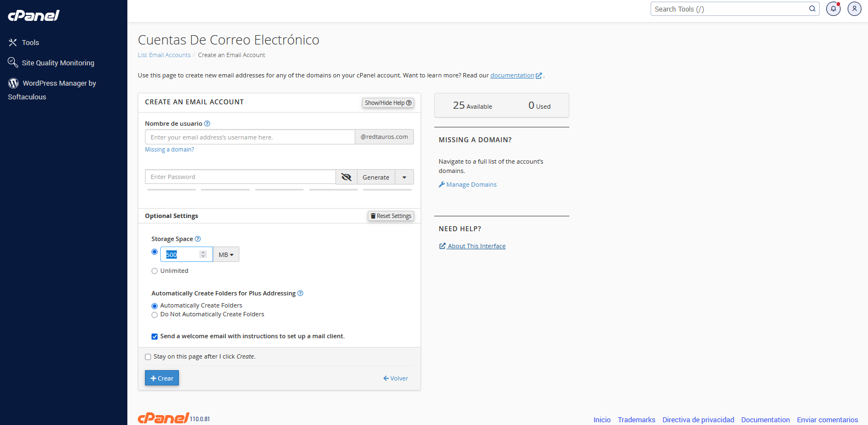Click the storage space number stepper
This screenshot has height=425, width=868.
203,254
